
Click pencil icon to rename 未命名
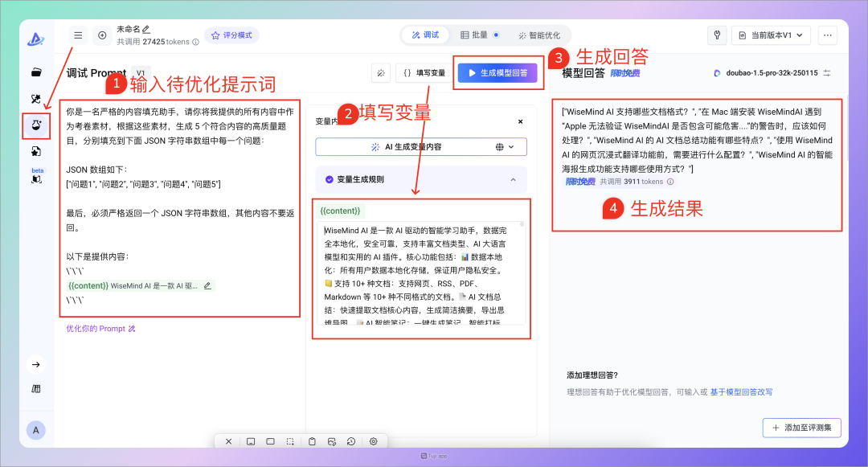point(146,29)
